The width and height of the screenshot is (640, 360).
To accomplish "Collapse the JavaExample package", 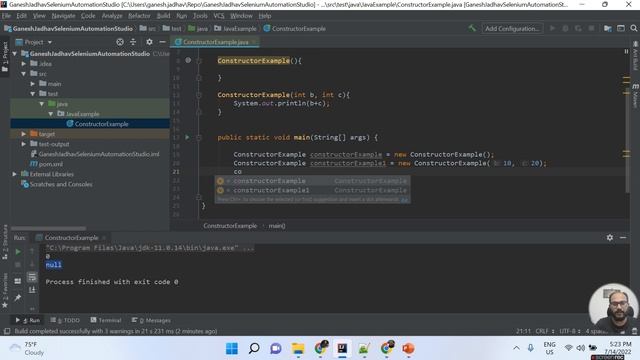I will pos(51,114).
